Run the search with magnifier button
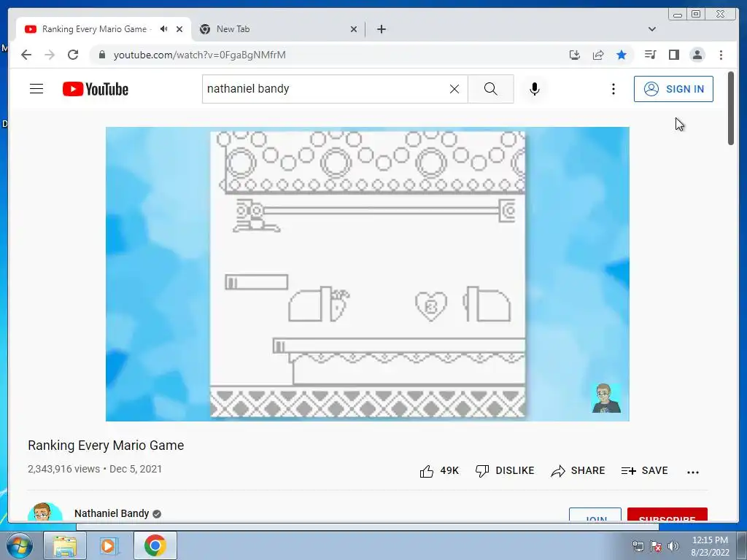 click(x=491, y=89)
